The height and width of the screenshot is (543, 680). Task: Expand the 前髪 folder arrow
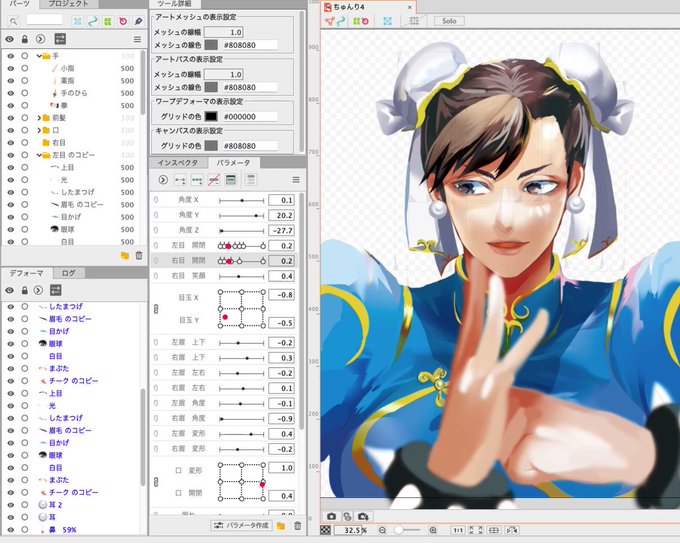click(x=39, y=118)
